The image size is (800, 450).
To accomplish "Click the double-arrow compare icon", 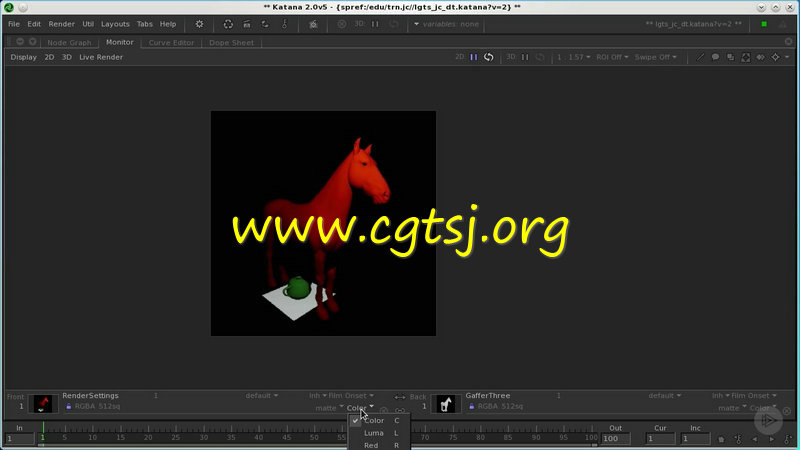I will (x=761, y=57).
